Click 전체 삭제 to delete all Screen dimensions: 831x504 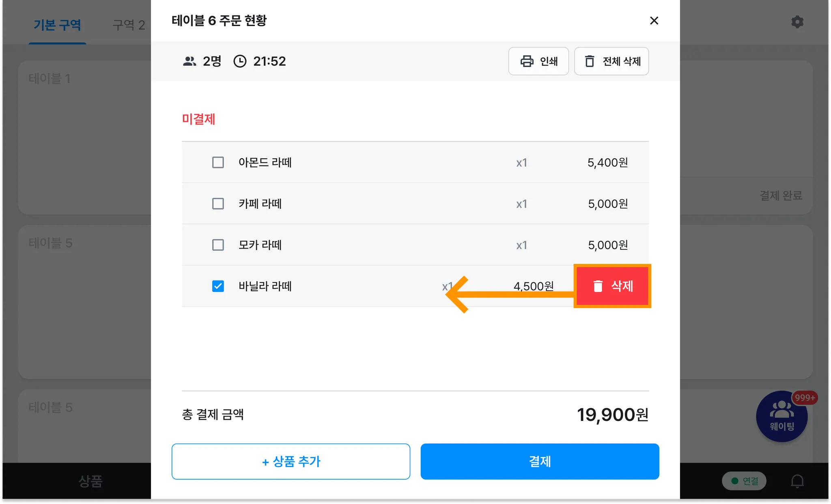(x=611, y=61)
